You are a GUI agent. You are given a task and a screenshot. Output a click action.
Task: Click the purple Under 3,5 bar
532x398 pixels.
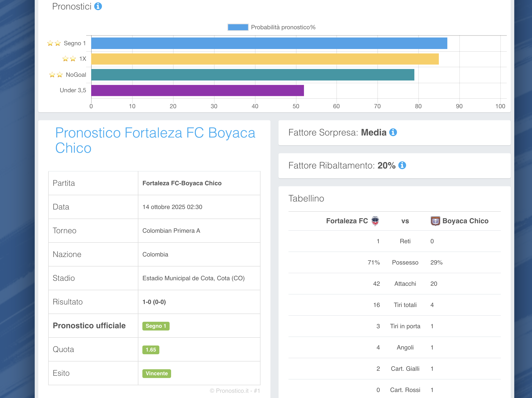[197, 90]
